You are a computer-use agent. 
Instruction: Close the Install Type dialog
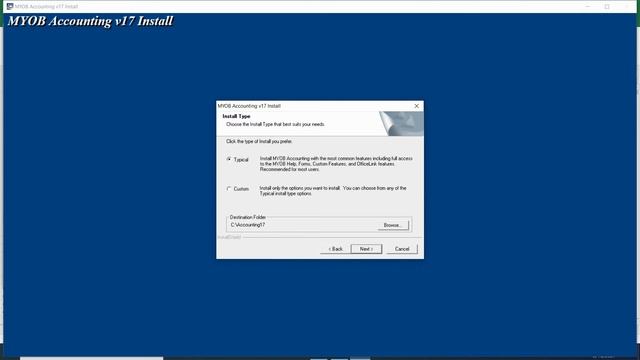(417, 106)
